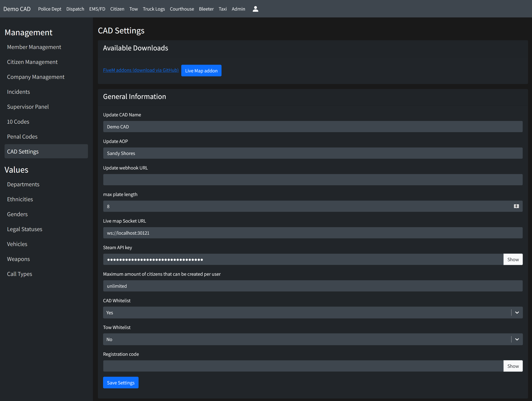The image size is (532, 401).
Task: Expand the Tow Whitelist dropdown chevron
Action: tap(517, 339)
